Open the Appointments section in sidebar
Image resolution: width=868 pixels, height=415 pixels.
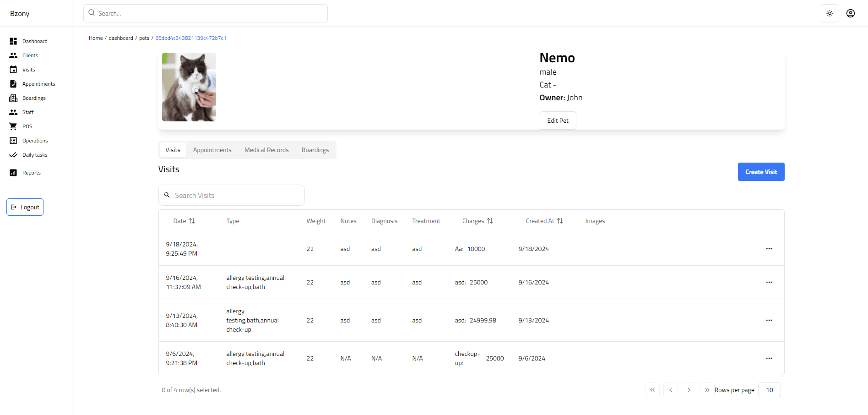click(x=13, y=83)
